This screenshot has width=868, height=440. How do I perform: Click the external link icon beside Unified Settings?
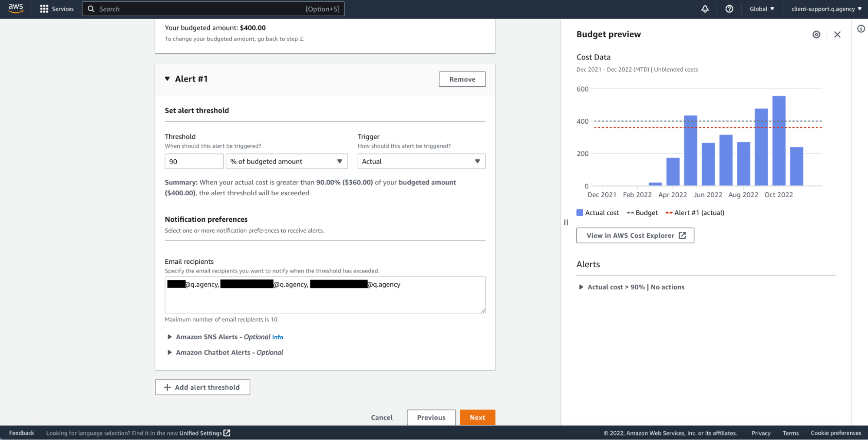click(227, 433)
